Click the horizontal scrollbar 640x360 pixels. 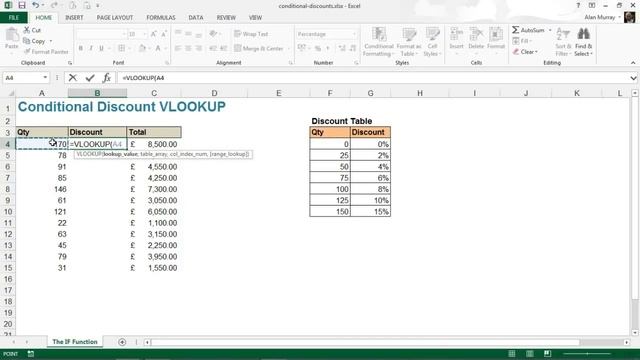365,342
